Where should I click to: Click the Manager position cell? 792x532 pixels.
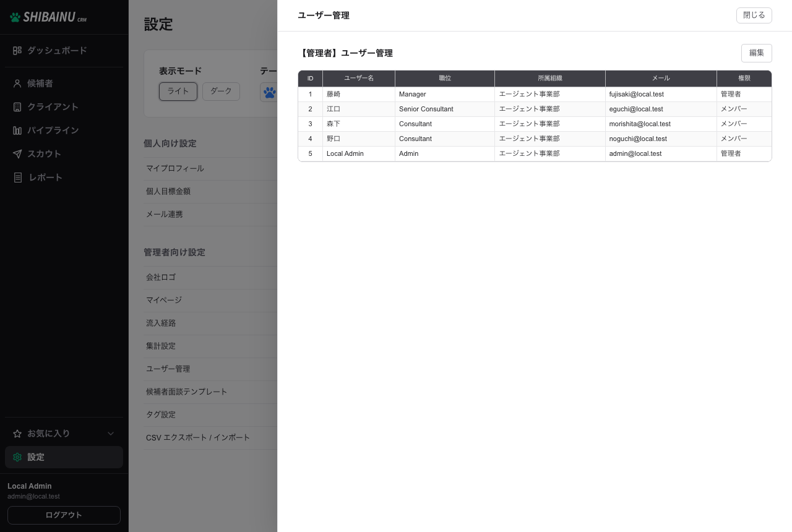tap(445, 94)
